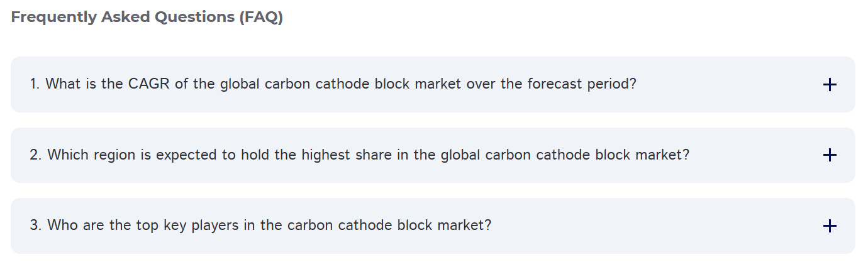Click plus icon beside the highest share question
The width and height of the screenshot is (868, 272).
pyautogui.click(x=830, y=155)
